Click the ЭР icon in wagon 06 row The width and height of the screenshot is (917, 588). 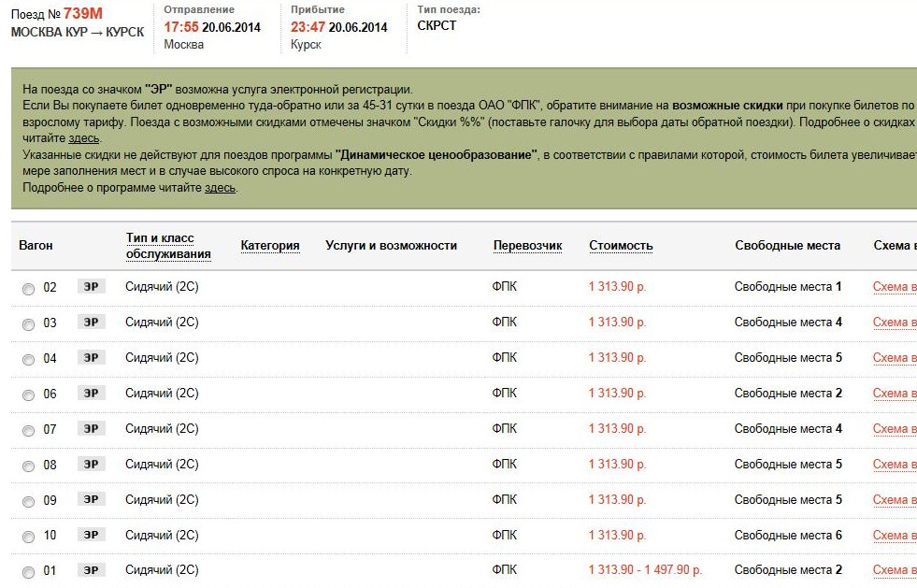[91, 394]
